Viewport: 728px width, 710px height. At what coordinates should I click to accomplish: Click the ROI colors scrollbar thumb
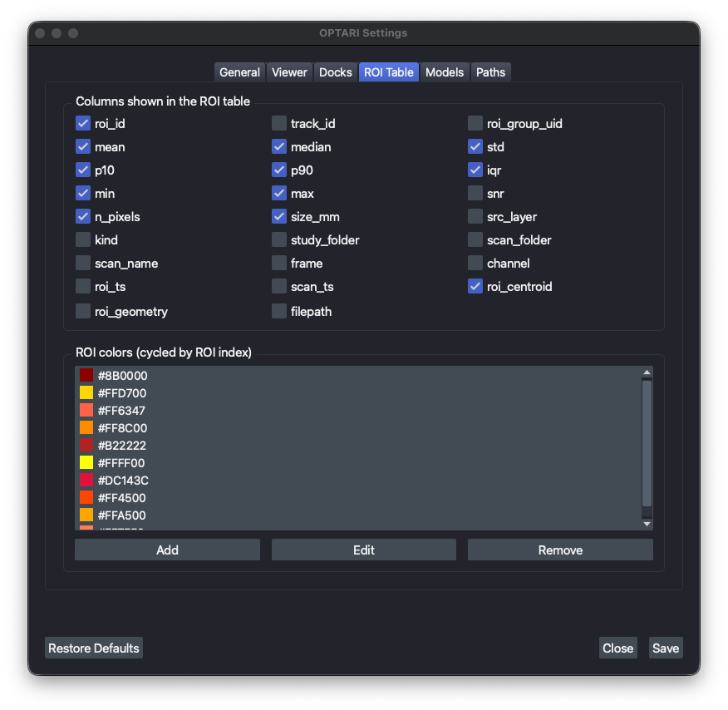(x=647, y=443)
